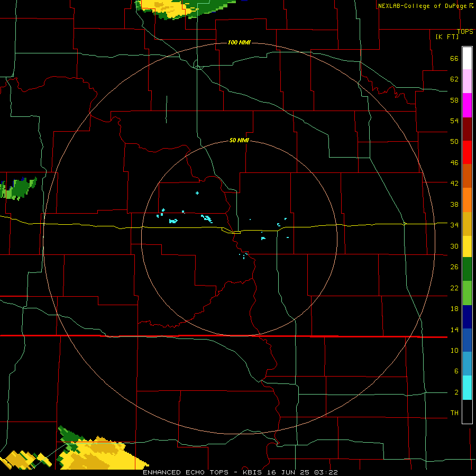476x476 pixels.
Task: Click the '16 JUN 25' date text
Action: (x=289, y=472)
